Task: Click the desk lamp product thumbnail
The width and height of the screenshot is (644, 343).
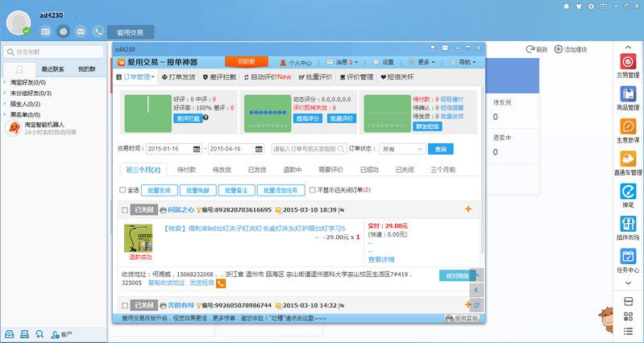Action: tap(139, 238)
